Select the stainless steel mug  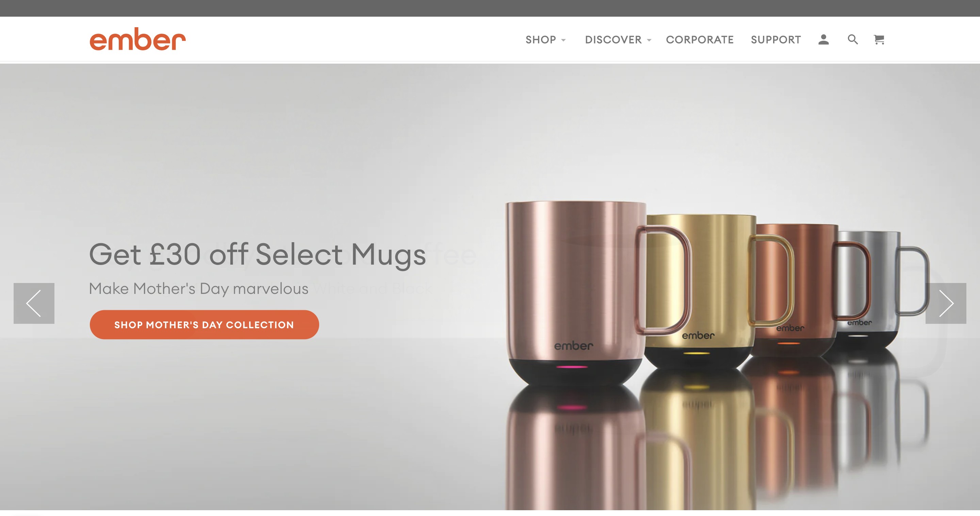[x=875, y=289]
